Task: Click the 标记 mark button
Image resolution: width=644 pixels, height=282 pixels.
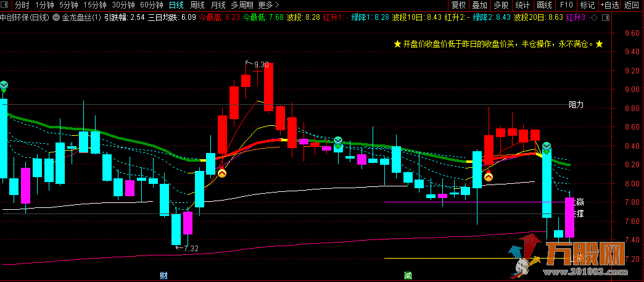Action: [587, 6]
